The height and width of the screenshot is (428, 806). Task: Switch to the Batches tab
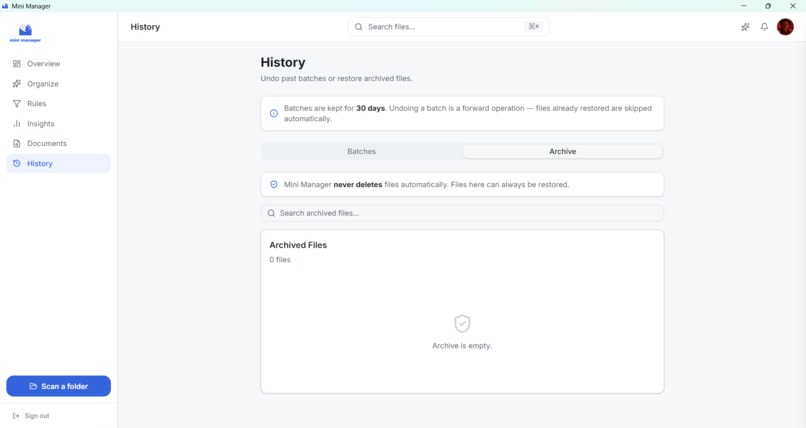point(361,152)
